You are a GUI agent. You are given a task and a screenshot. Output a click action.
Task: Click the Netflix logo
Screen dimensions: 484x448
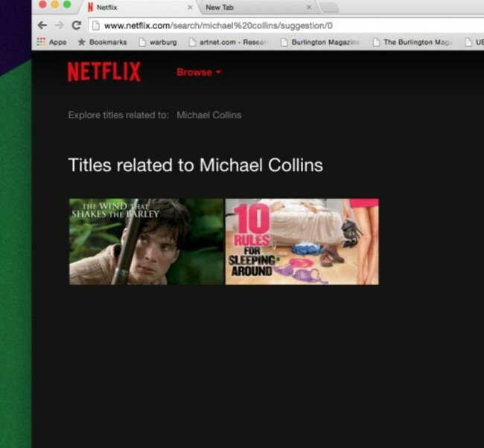(104, 72)
